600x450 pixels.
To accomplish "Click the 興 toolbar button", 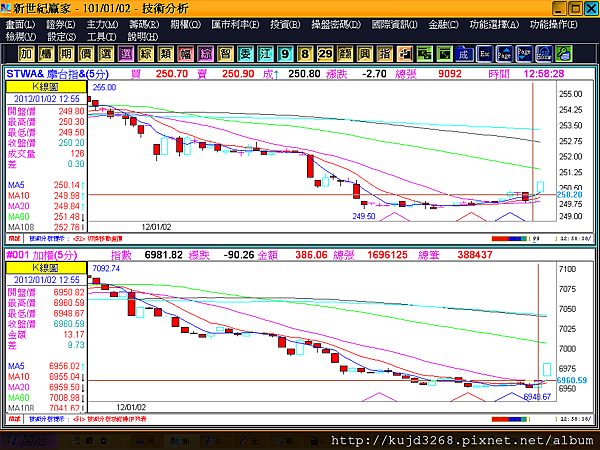I will click(365, 54).
